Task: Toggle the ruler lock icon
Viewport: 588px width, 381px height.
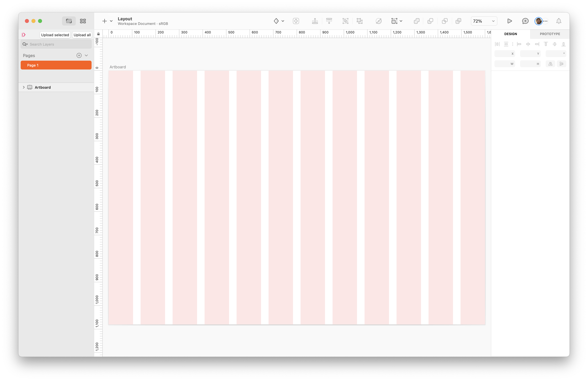Action: click(x=98, y=34)
